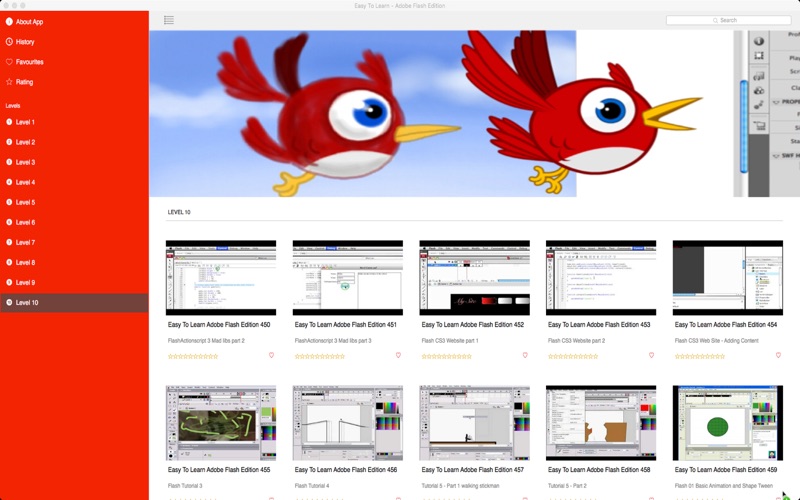Favourite Edition 452 with heart icon
Screen dimensions: 800x500
click(525, 355)
